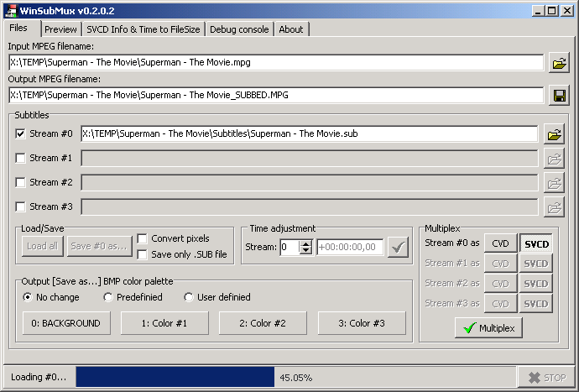Open the SVCD Info & Time to FileSize tab
Screen dimensions: 579x392
143,29
